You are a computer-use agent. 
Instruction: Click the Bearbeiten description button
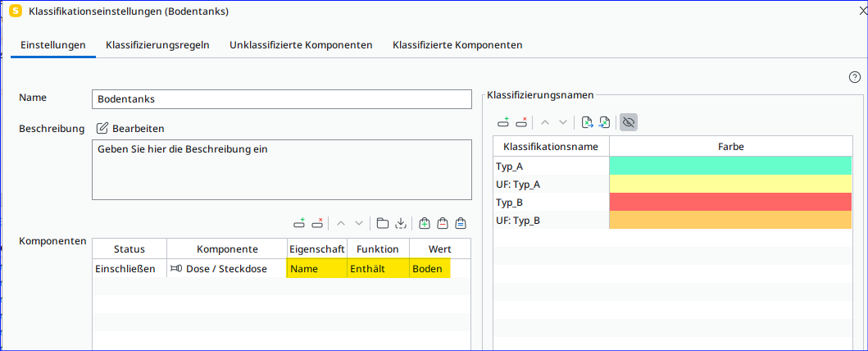pos(130,129)
